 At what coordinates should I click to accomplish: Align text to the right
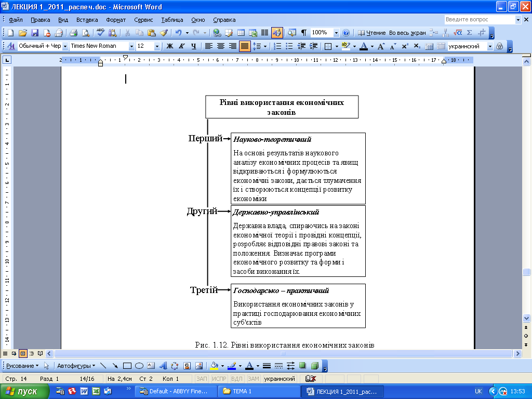point(232,46)
